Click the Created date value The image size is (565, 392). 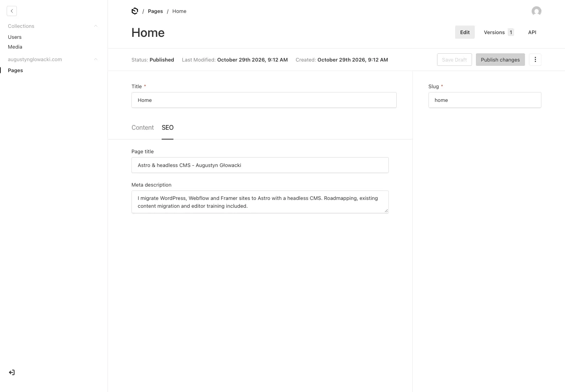(353, 60)
